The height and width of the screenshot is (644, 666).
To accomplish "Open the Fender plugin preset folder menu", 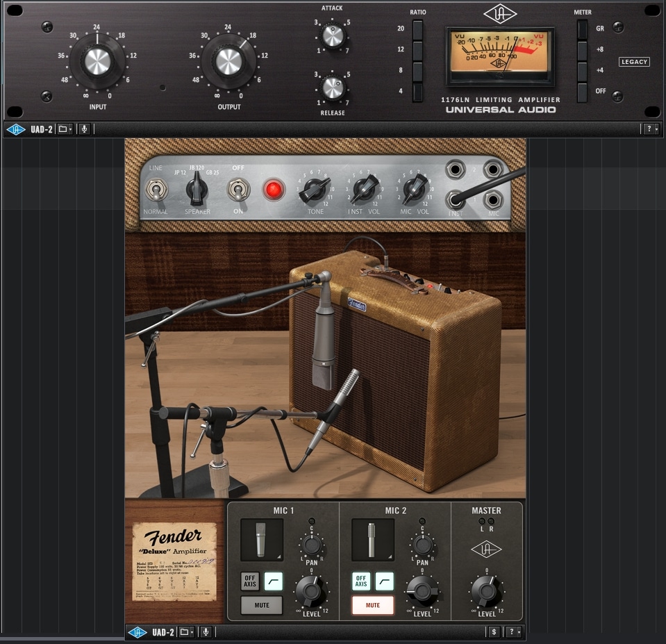I will coord(186,632).
